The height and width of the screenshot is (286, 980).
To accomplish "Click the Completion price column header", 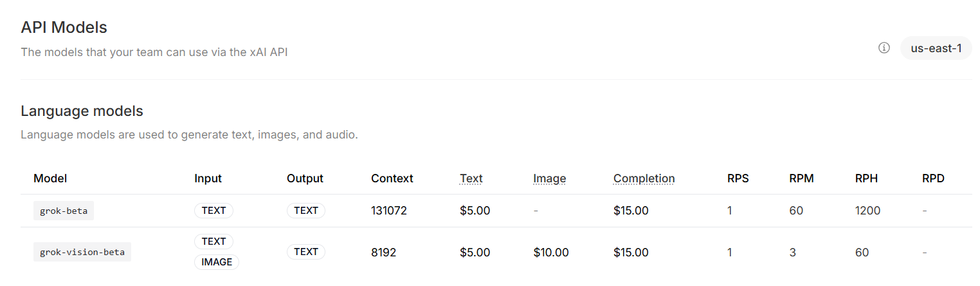I will [644, 178].
